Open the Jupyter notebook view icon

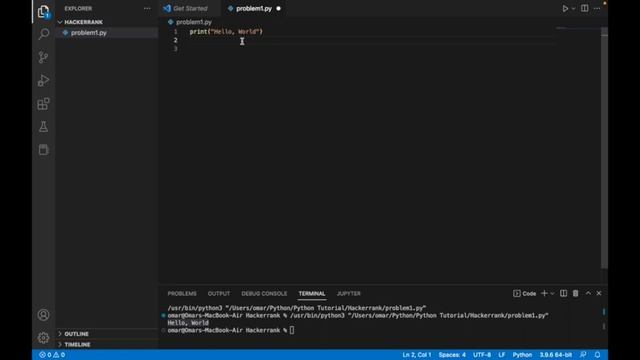pyautogui.click(x=43, y=150)
